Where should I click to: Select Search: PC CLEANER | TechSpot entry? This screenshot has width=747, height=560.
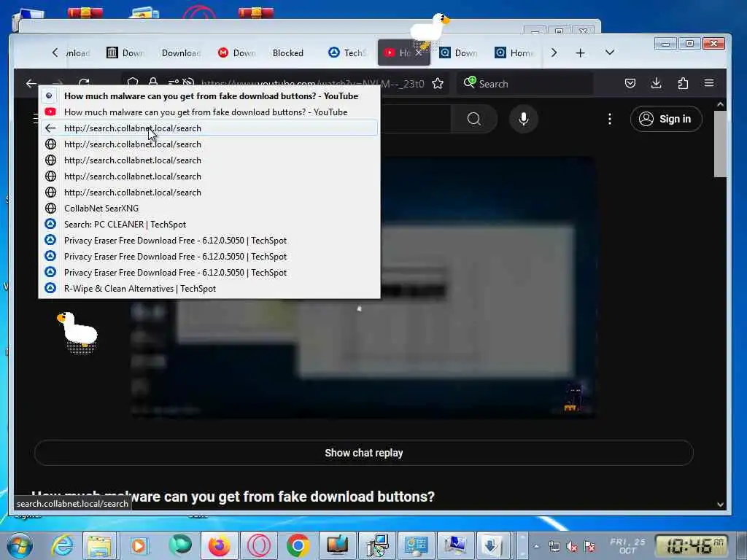(x=209, y=225)
